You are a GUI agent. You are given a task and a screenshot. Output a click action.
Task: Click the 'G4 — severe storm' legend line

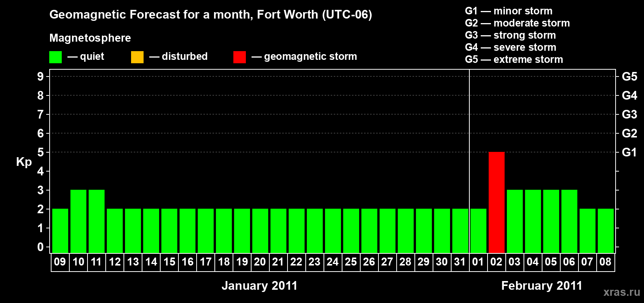click(511, 47)
